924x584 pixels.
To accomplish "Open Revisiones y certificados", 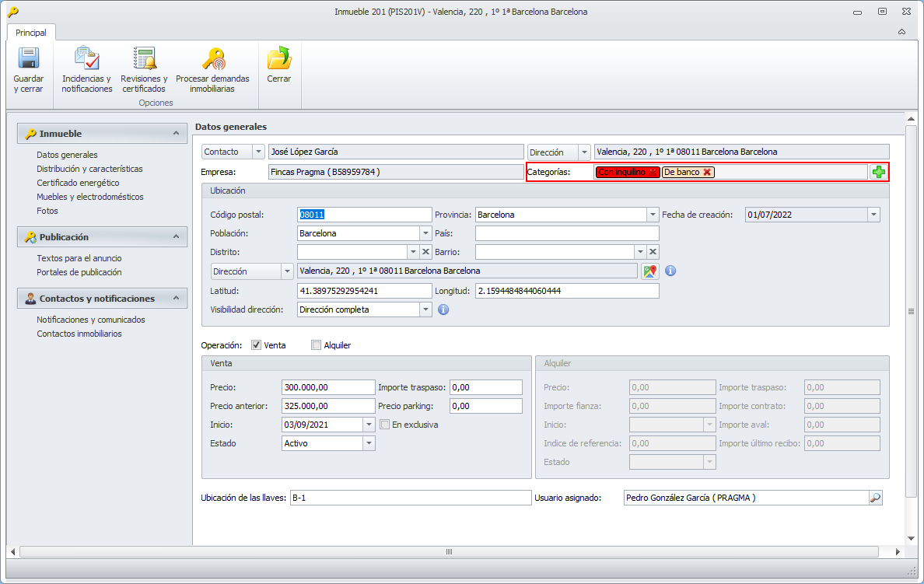I will pyautogui.click(x=144, y=59).
